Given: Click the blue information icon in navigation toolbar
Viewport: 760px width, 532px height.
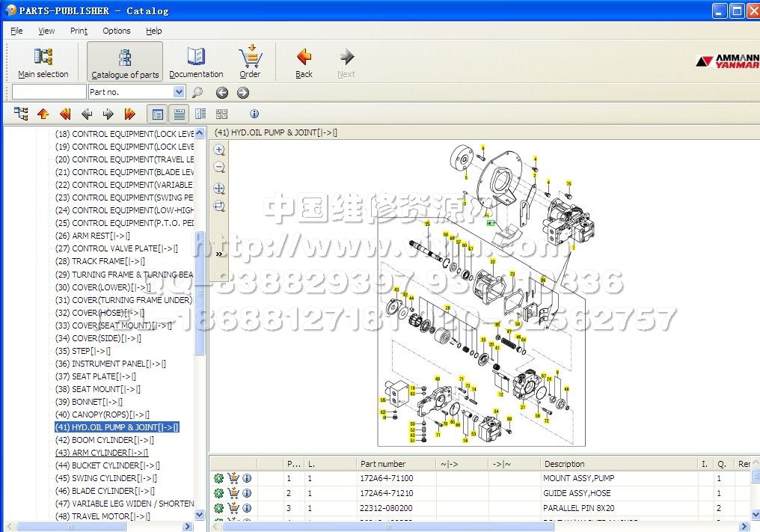Looking at the screenshot, I should coord(254,114).
